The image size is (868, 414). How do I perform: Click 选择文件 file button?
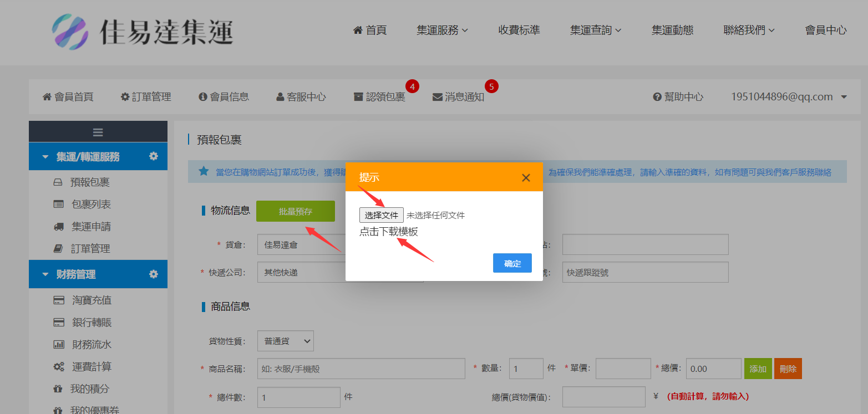[x=382, y=215]
